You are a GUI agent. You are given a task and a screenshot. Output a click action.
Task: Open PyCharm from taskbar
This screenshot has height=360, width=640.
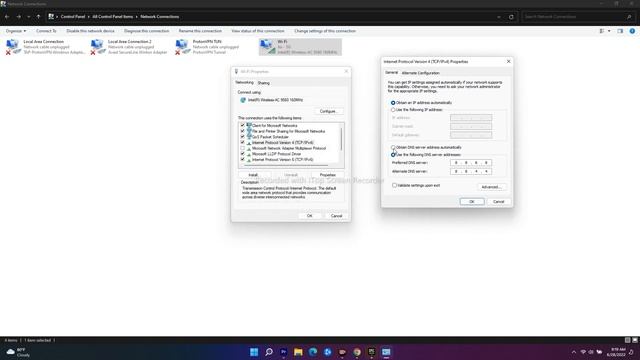[x=371, y=352]
